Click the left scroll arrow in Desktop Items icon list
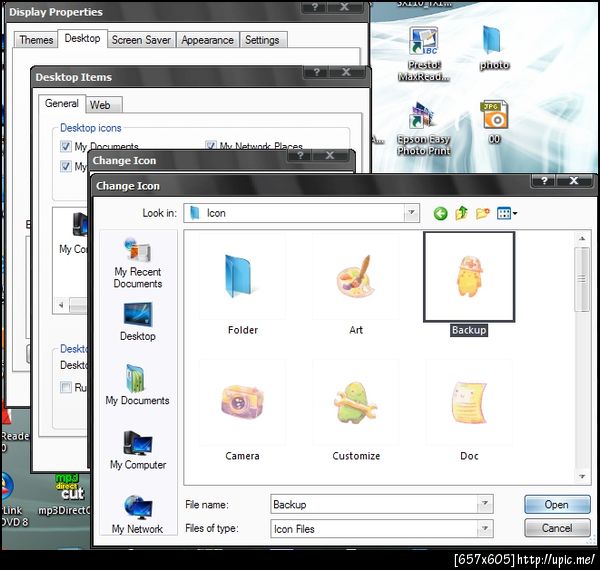Image resolution: width=600 pixels, height=570 pixels. tap(61, 305)
